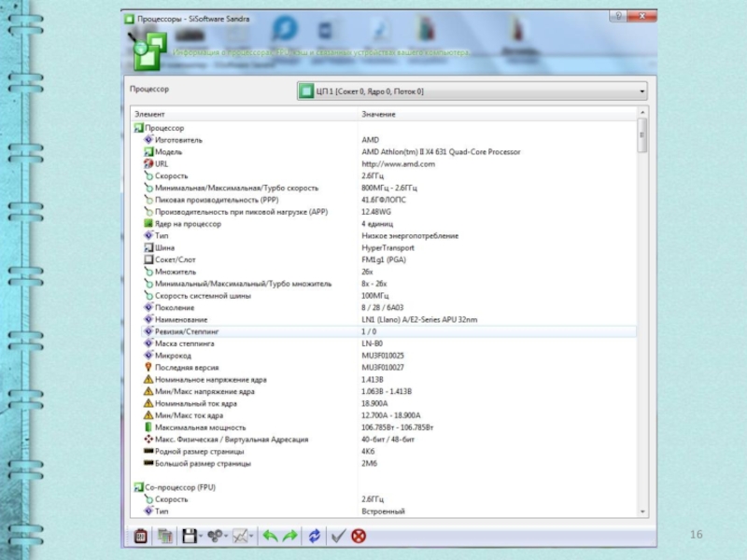Click the Ядер на процессор icon

148,223
